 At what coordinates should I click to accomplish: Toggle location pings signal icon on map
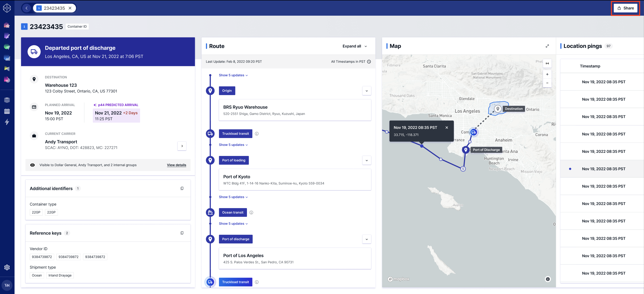[x=547, y=64]
